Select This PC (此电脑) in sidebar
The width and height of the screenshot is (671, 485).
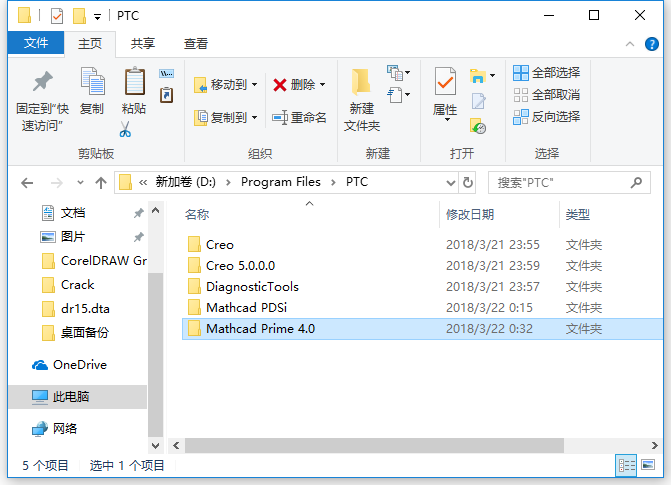pyautogui.click(x=78, y=397)
